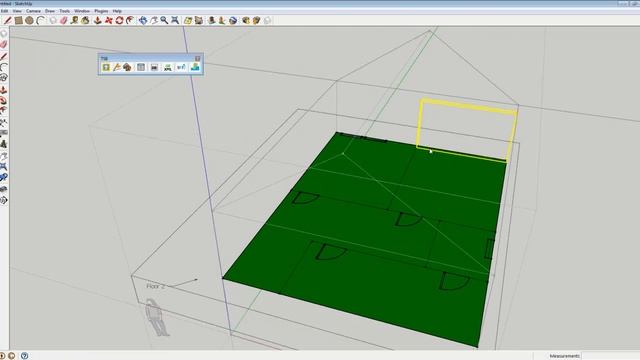640x360 pixels.
Task: Select the Zoom magnifier tool
Action: coord(164,20)
